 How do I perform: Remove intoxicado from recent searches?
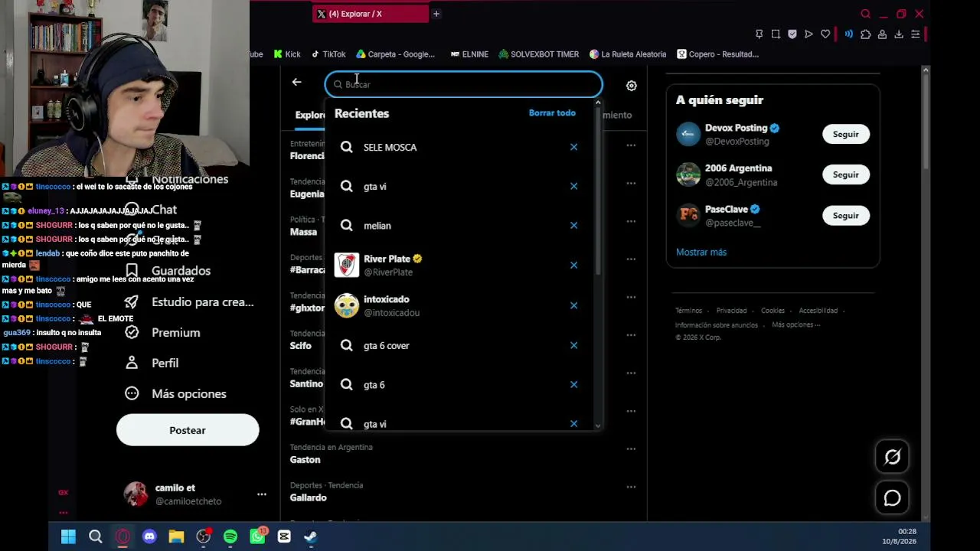click(x=573, y=305)
